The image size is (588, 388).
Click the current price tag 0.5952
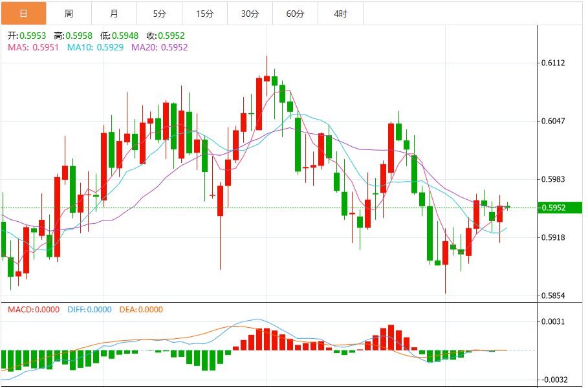(560, 208)
